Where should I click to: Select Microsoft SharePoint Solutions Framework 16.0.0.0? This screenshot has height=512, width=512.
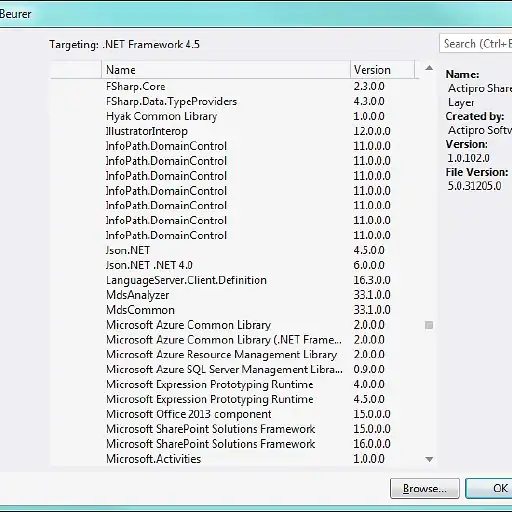coord(235,444)
